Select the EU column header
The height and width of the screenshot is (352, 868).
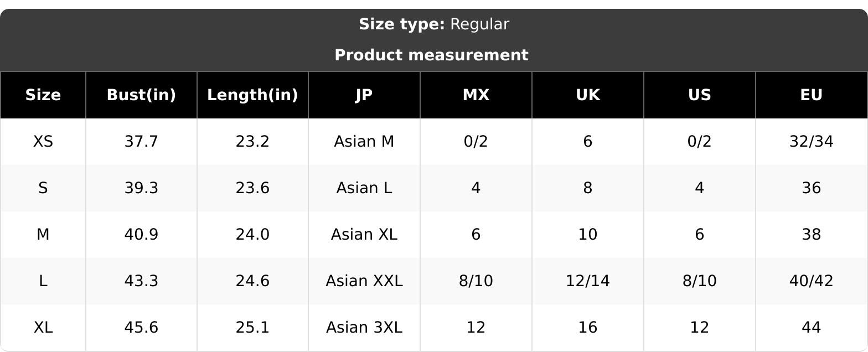click(x=812, y=95)
